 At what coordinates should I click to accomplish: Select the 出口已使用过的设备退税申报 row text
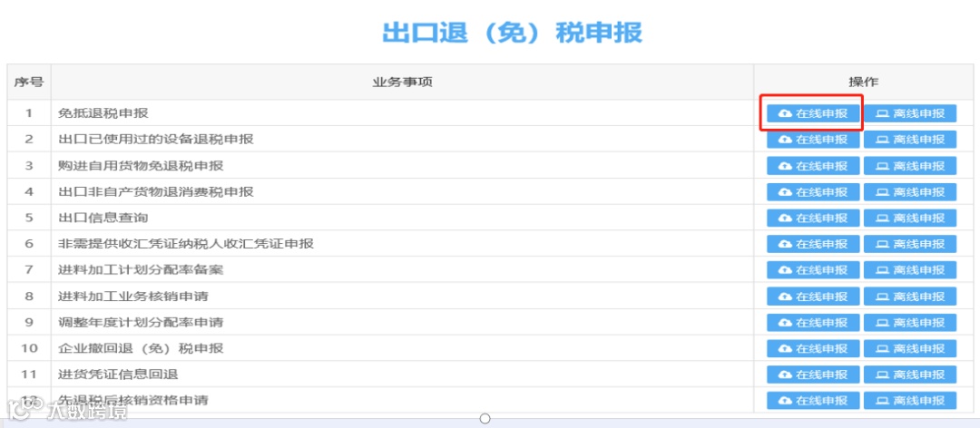[x=156, y=140]
